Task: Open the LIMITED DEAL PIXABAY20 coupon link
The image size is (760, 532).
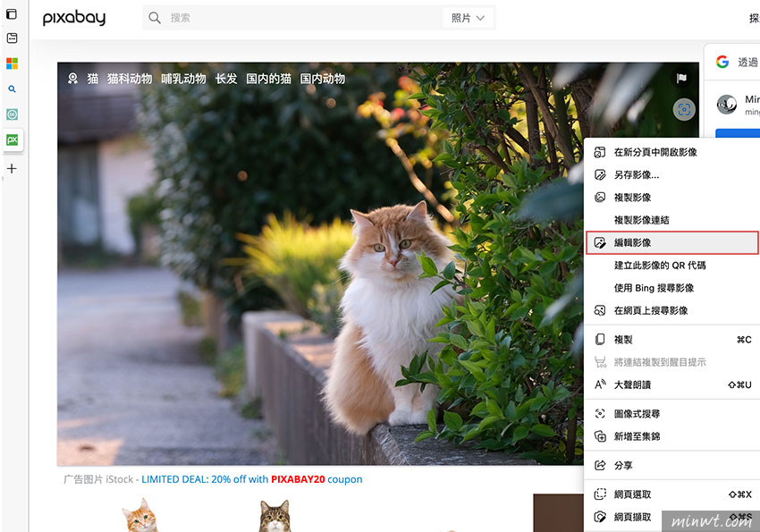Action: click(251, 479)
